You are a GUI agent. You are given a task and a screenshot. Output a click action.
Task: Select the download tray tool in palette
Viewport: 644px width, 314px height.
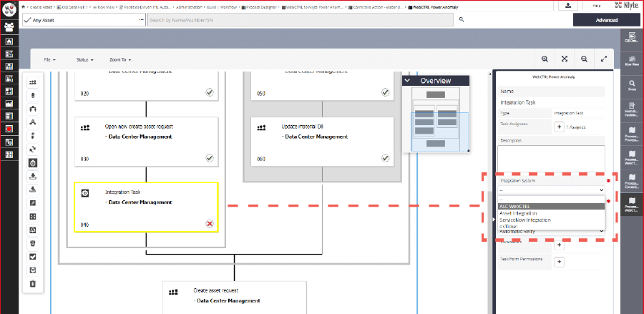point(33,177)
